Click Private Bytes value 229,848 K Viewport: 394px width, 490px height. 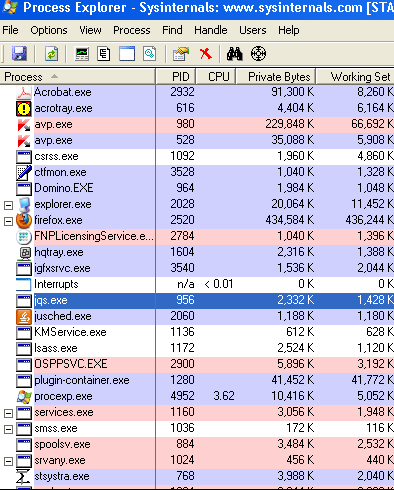coord(290,124)
